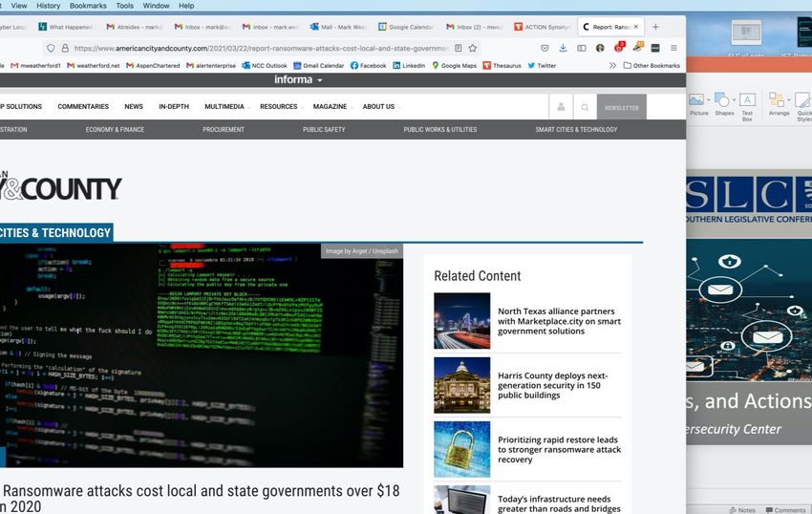812x514 pixels.
Task: Open the weatherford.net bookmark
Action: click(94, 65)
